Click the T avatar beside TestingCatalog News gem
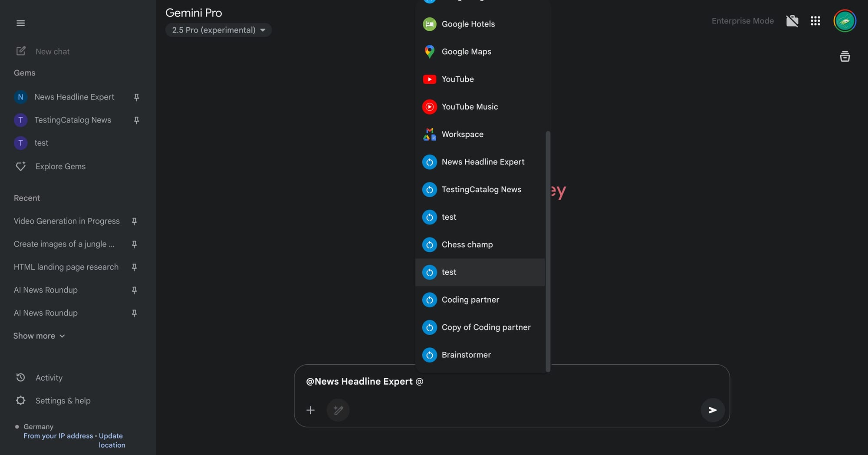Screen dimensions: 868x455 (x=20, y=120)
